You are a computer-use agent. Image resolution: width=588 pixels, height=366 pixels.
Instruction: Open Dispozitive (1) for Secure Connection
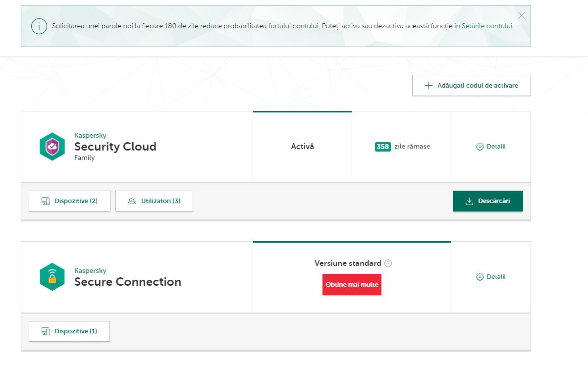pyautogui.click(x=69, y=331)
